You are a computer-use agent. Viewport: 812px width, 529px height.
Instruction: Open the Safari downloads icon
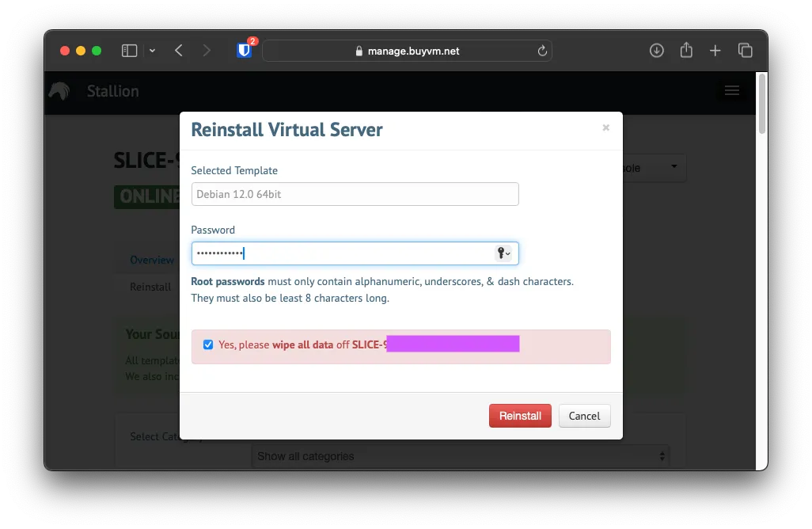[656, 51]
